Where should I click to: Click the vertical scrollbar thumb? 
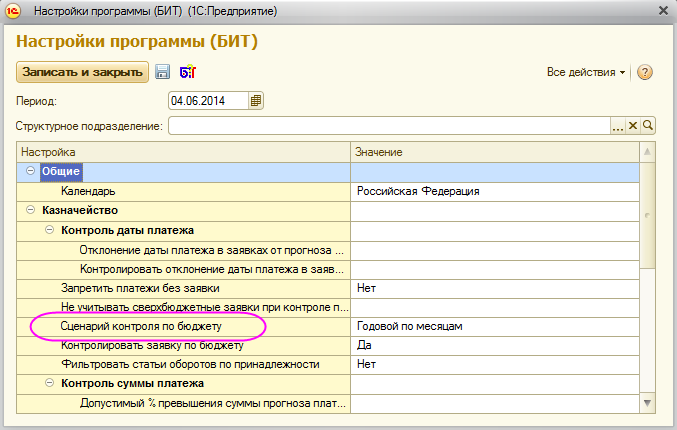tap(647, 215)
